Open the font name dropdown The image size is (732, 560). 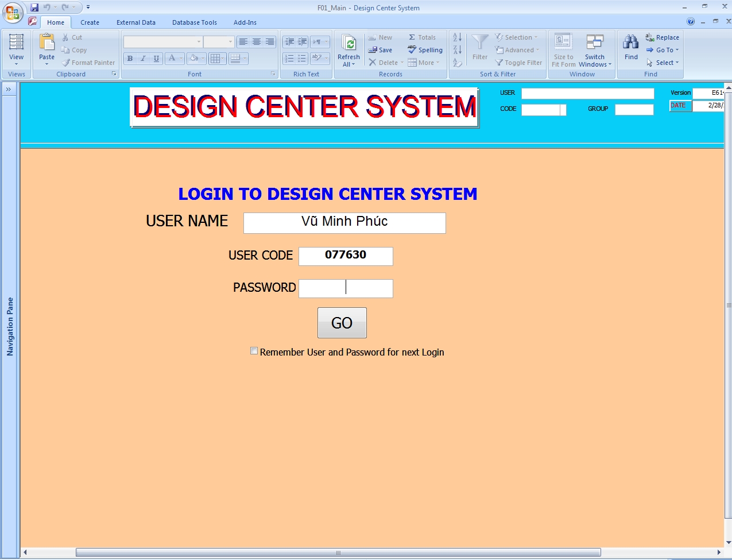click(x=199, y=42)
